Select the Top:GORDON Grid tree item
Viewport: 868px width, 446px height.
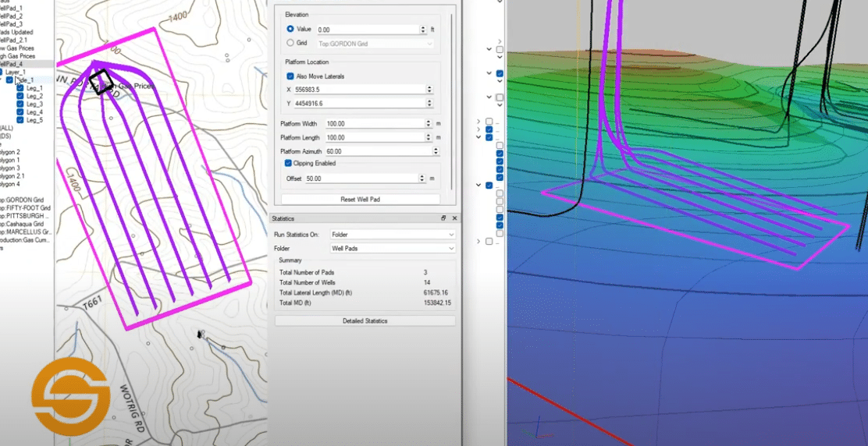(22, 200)
